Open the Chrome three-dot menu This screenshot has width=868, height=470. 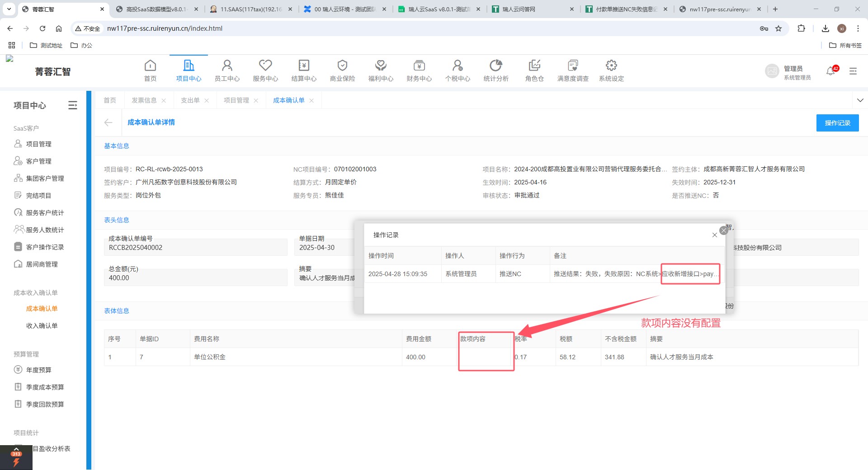coord(858,28)
